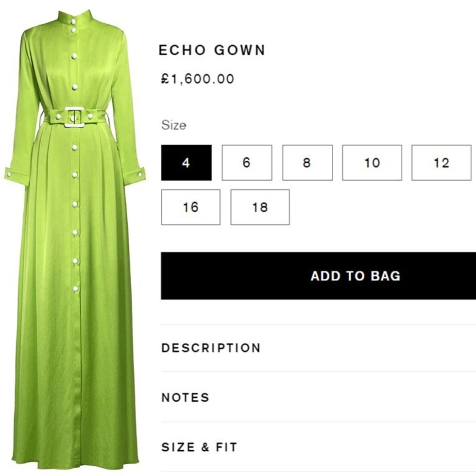Click the Add to Bag button
The image size is (476, 476).
319,276
